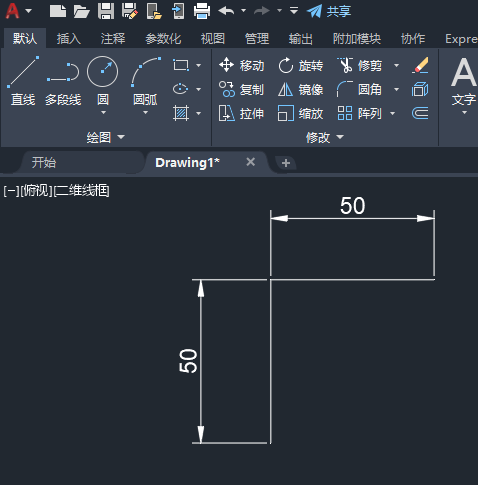
Task: Select the Drawing1* file tab
Action: pos(187,163)
